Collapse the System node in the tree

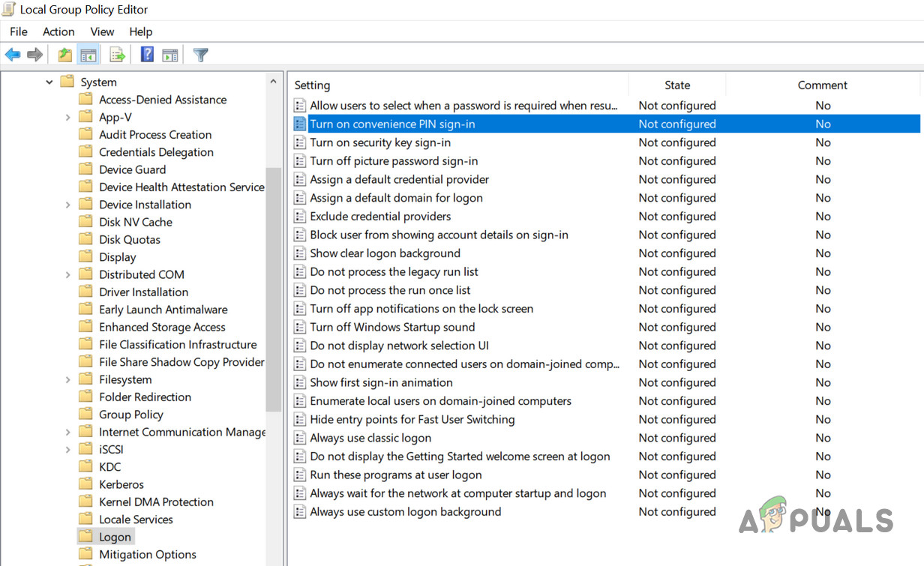[x=49, y=82]
